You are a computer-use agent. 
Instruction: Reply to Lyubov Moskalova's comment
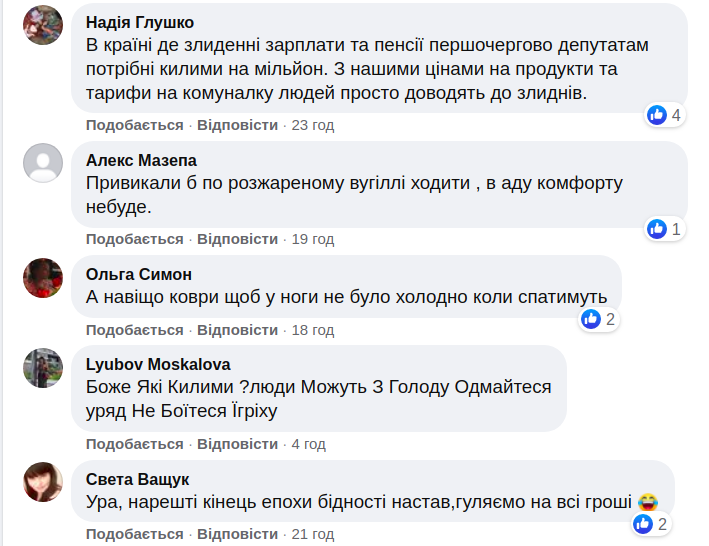[237, 444]
